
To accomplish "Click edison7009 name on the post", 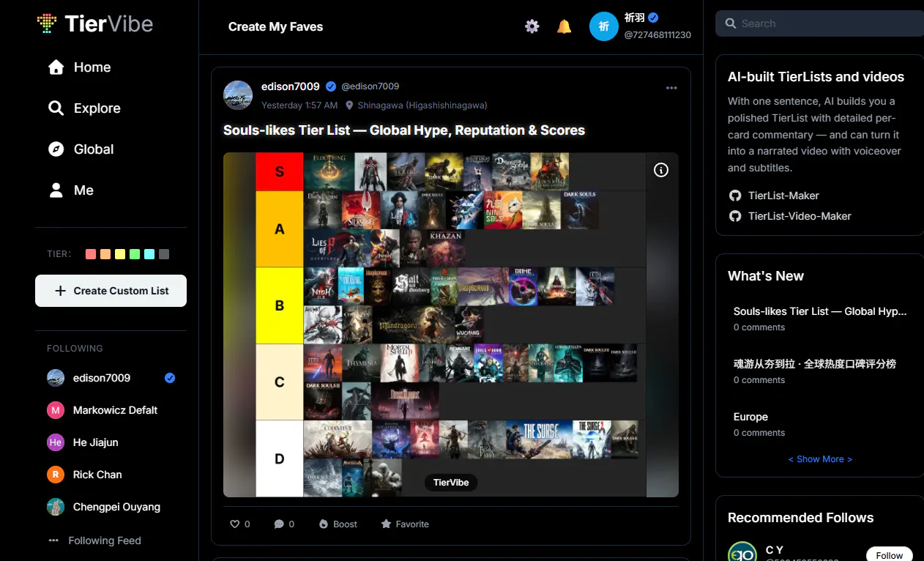I will 291,86.
